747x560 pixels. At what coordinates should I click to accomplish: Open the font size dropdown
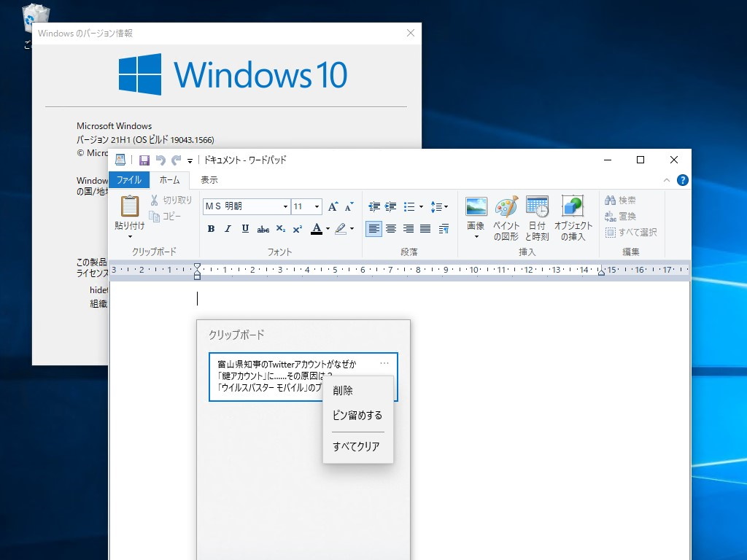pyautogui.click(x=316, y=206)
